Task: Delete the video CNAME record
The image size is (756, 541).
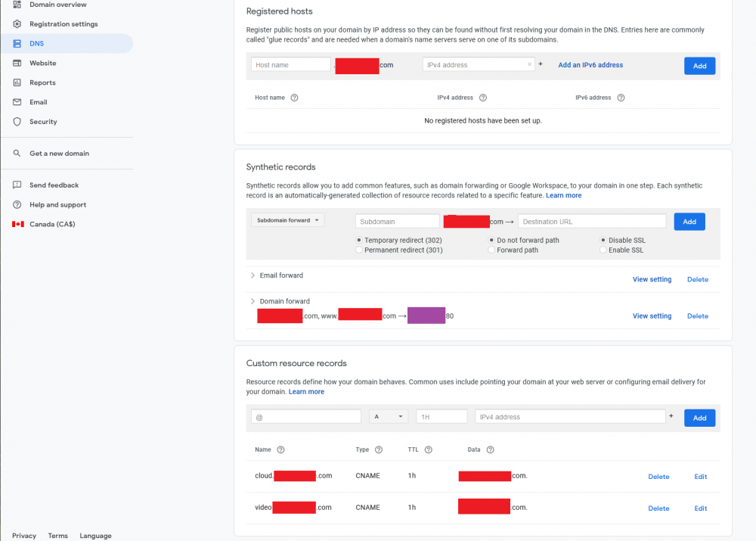Action: click(x=658, y=508)
